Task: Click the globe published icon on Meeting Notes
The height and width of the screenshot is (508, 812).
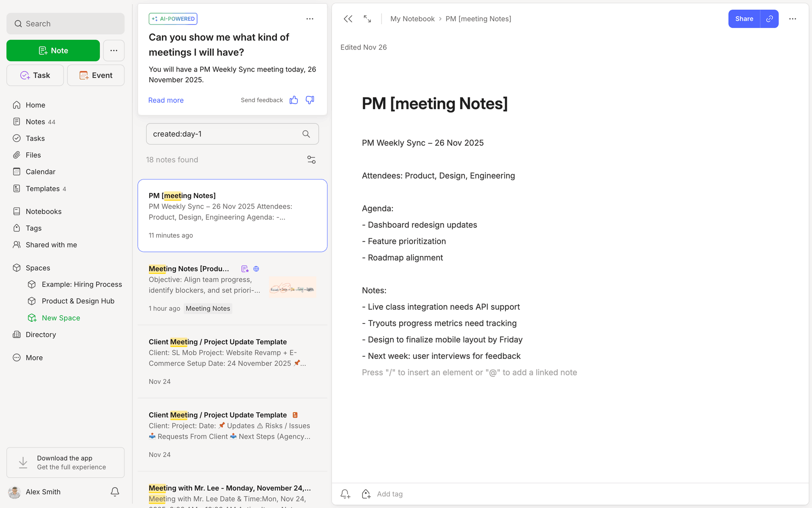Action: click(256, 269)
